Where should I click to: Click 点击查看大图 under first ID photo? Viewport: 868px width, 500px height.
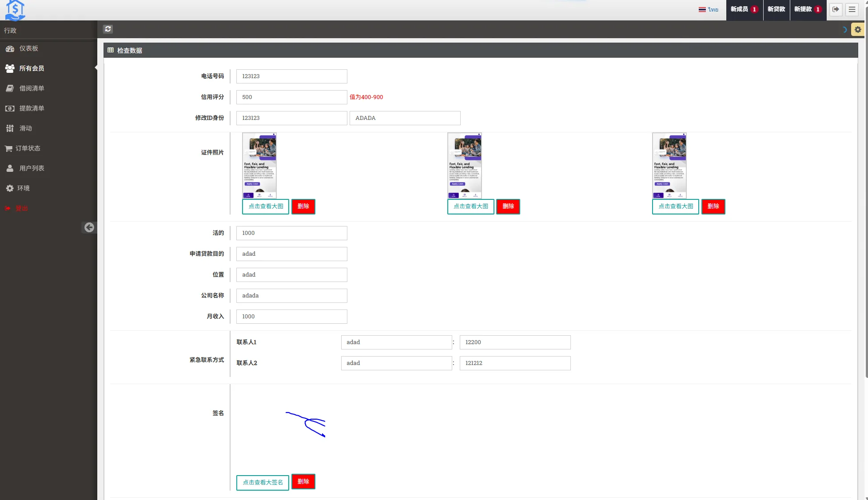(x=266, y=206)
